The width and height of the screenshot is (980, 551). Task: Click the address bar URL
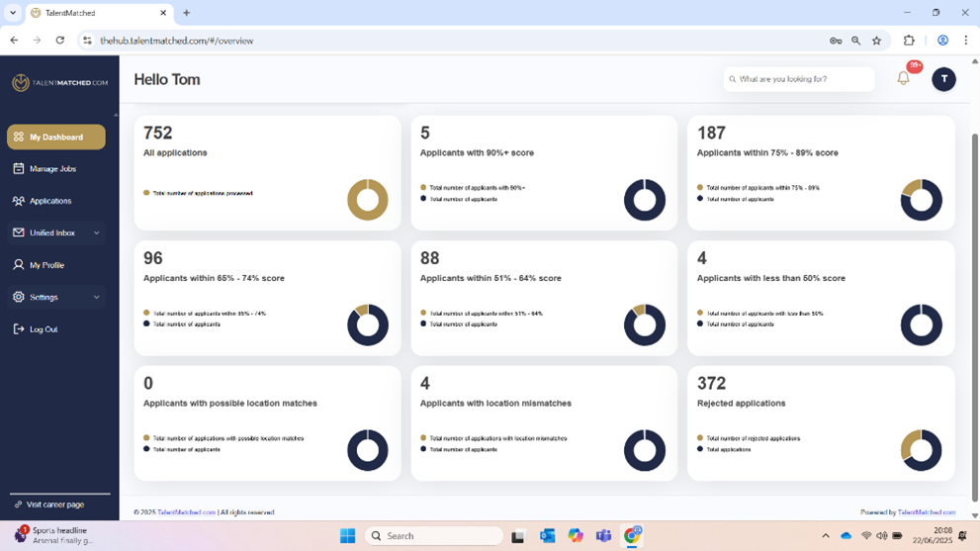[177, 41]
